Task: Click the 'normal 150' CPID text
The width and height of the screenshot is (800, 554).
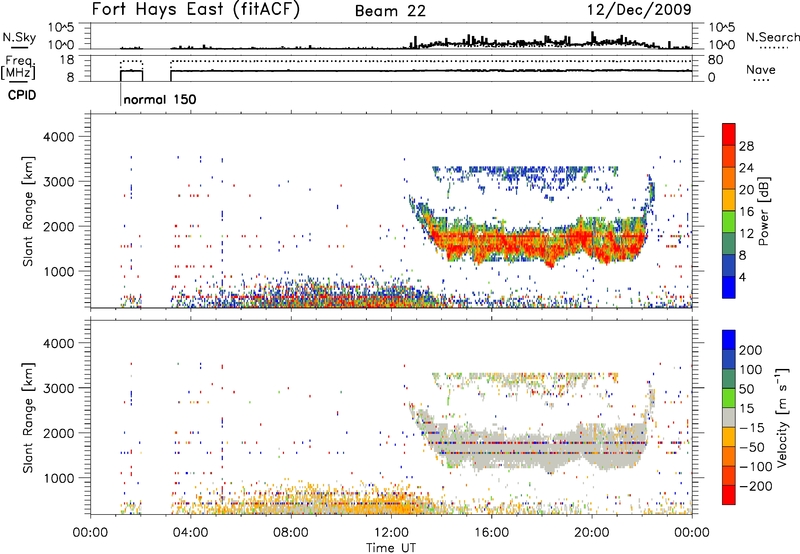Action: (160, 99)
